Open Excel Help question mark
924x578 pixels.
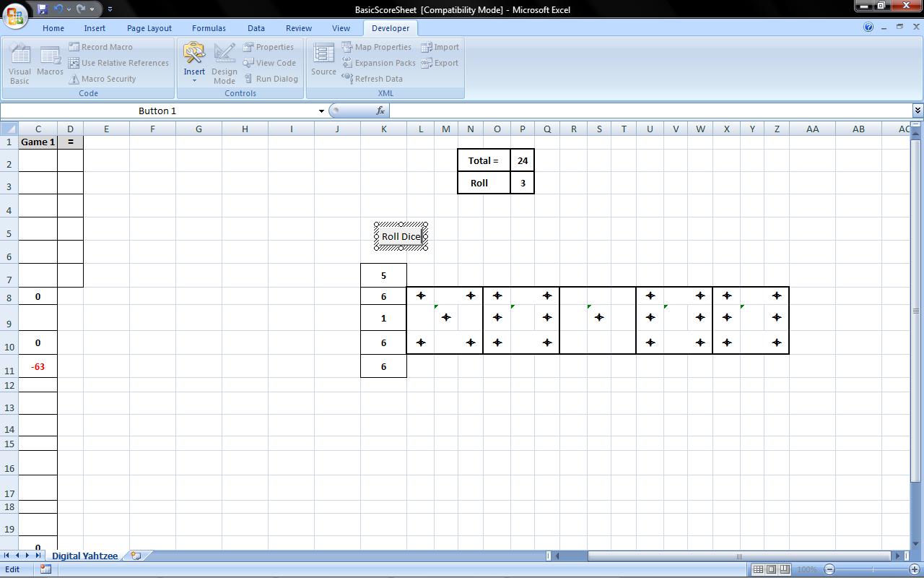pos(868,27)
